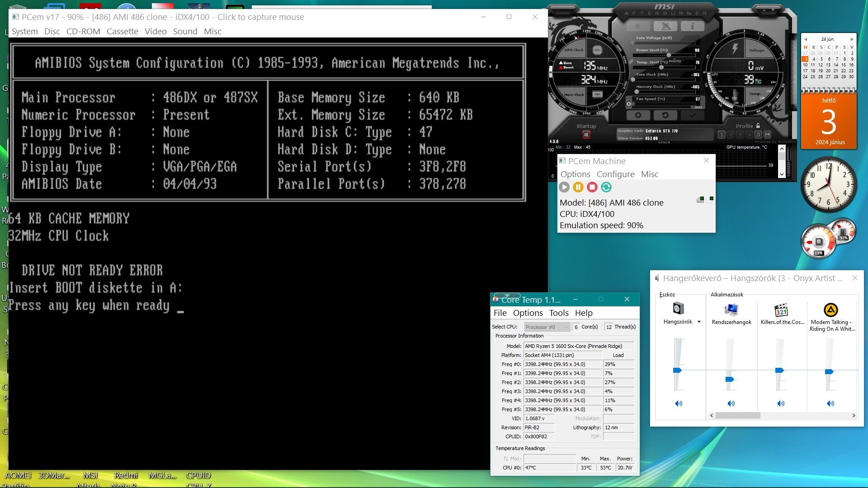The image size is (868, 488).
Task: Go to previous month in calendar gadget
Action: tap(805, 39)
